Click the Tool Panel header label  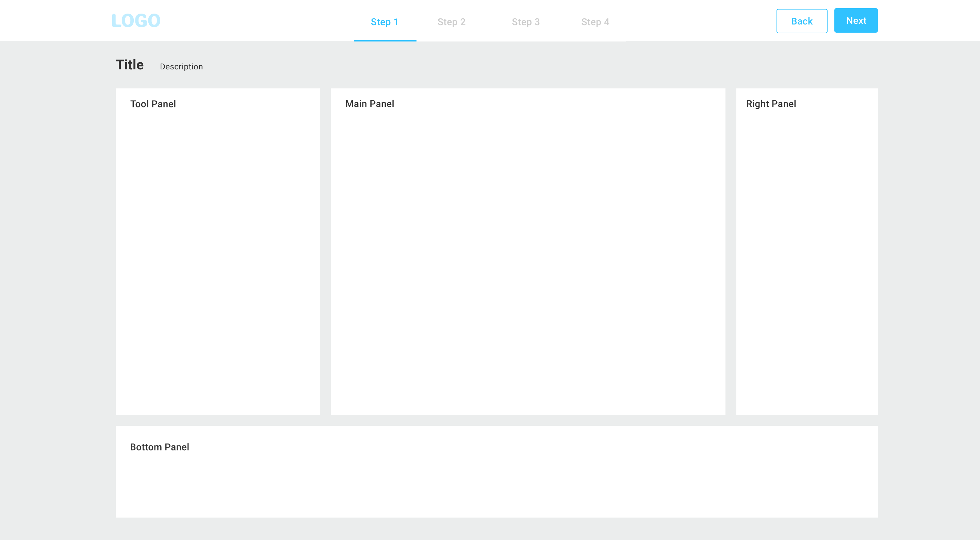pyautogui.click(x=153, y=103)
